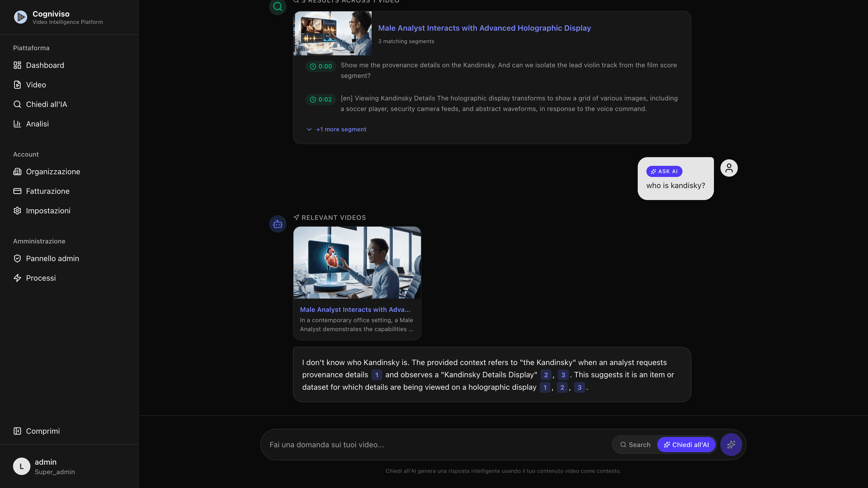Click the Cogniviso play logo icon
Image resolution: width=868 pixels, height=488 pixels.
point(21,17)
